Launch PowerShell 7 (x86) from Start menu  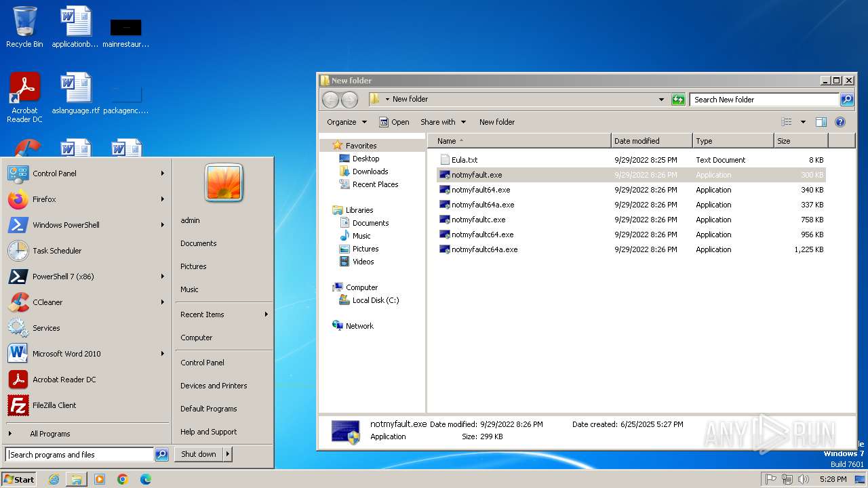pos(87,277)
